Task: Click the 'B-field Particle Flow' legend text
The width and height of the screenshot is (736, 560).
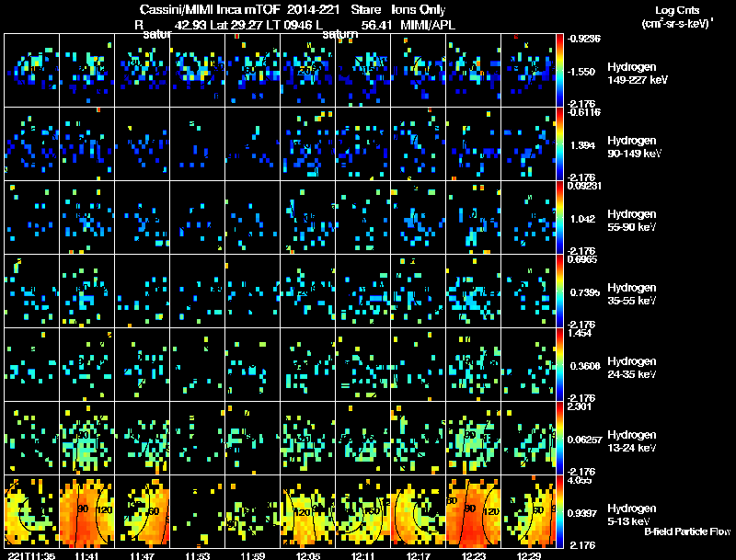Action: pos(687,531)
